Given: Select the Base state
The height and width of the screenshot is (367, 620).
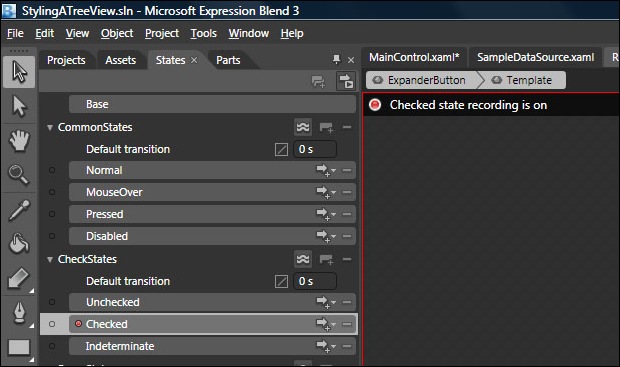Looking at the screenshot, I should [x=212, y=104].
